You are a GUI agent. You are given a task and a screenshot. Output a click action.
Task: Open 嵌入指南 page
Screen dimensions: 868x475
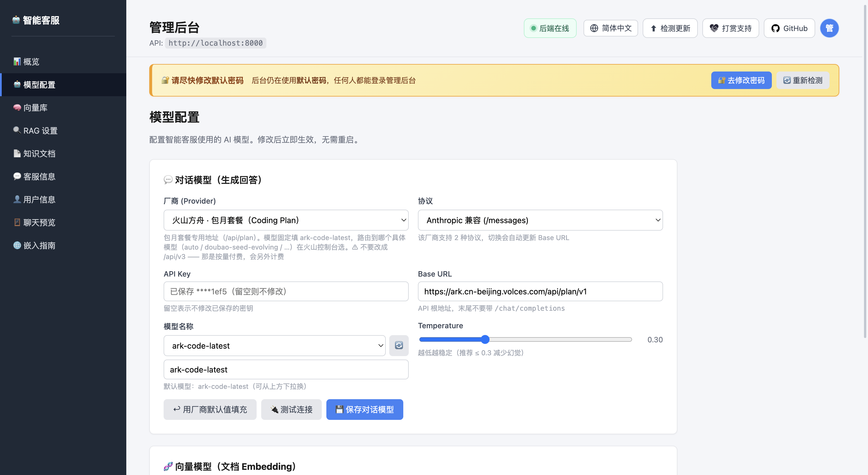point(63,245)
